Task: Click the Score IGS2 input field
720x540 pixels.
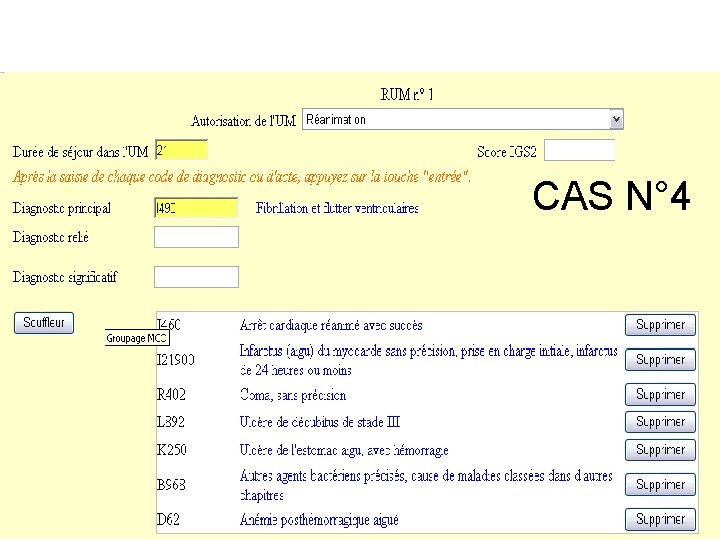Action: (x=579, y=150)
